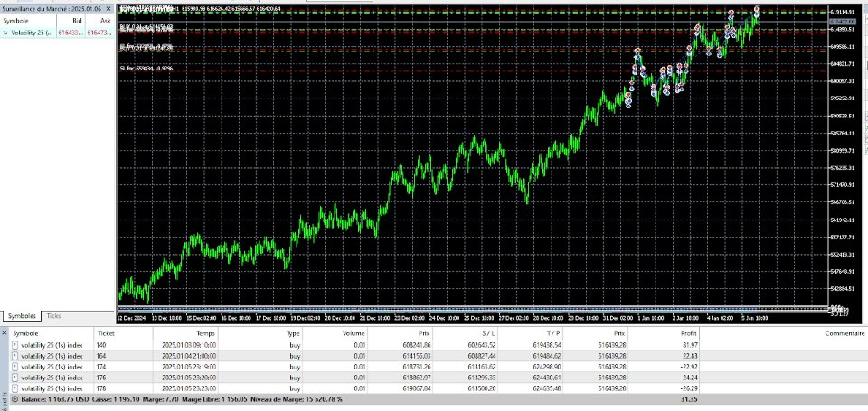Screen dimensions: 868x411
Task: Click the 31 Dec 02:00 time scale label
Action: 618,319
